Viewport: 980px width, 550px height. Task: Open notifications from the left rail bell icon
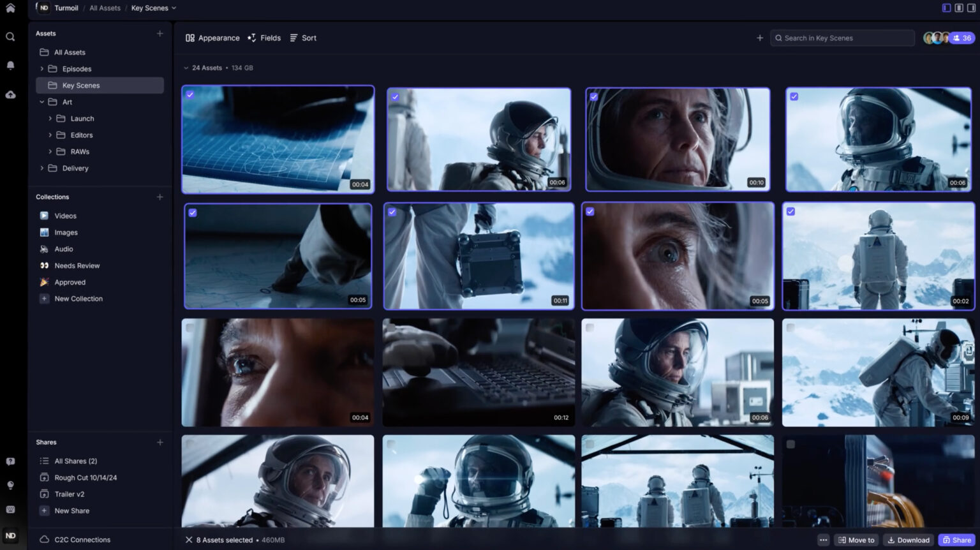(x=10, y=65)
